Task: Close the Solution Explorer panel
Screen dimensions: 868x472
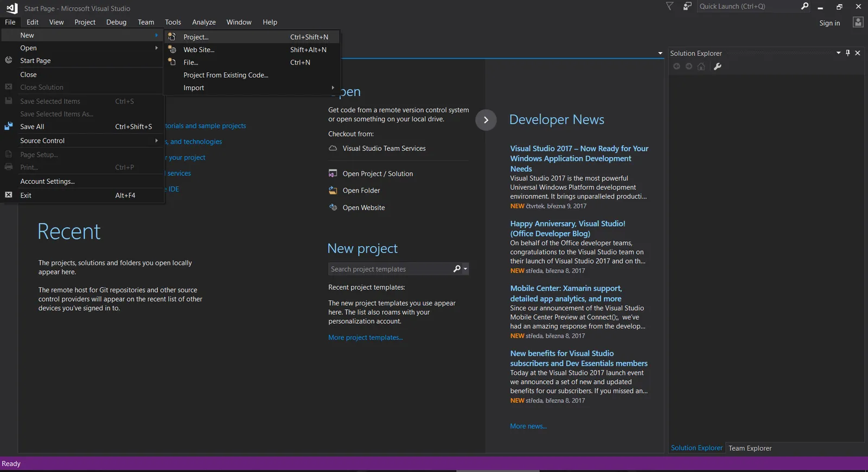Action: (858, 53)
